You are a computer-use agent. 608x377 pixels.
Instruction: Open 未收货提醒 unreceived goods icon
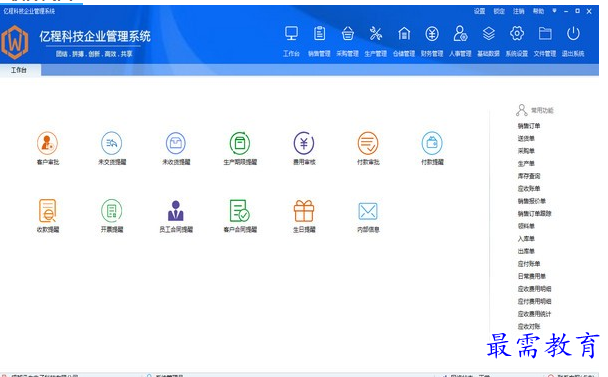[x=176, y=143]
